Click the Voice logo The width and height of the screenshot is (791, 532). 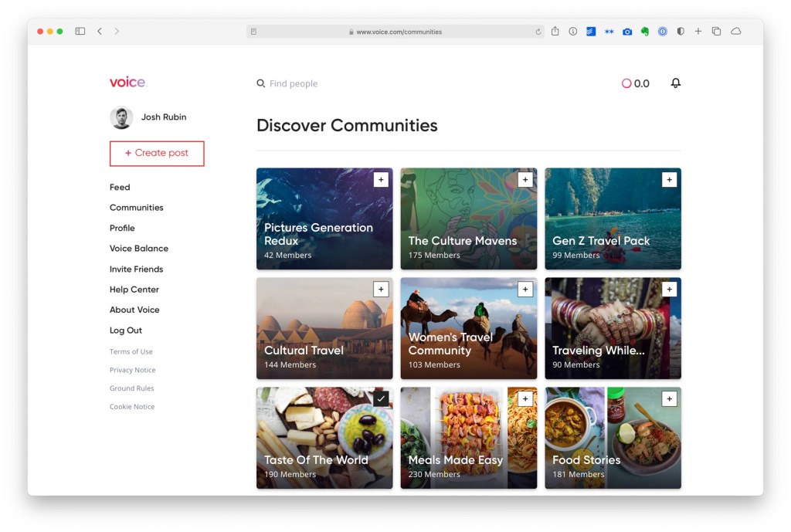[127, 82]
